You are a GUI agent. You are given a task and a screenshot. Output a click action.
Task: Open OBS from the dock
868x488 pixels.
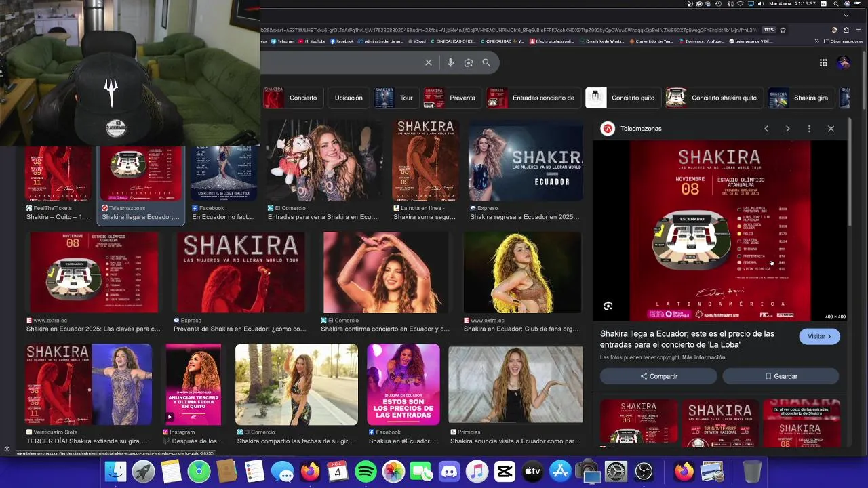(644, 471)
